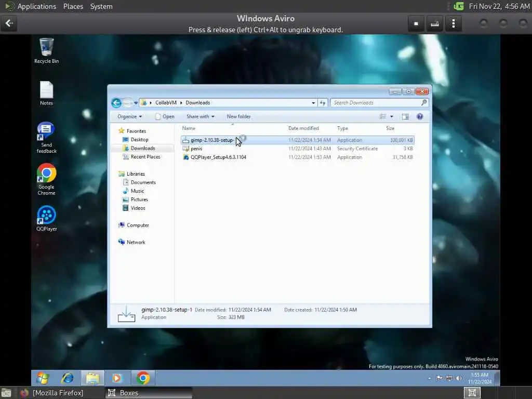Select the Boxes panel task button
The image size is (532, 399).
[148, 393]
